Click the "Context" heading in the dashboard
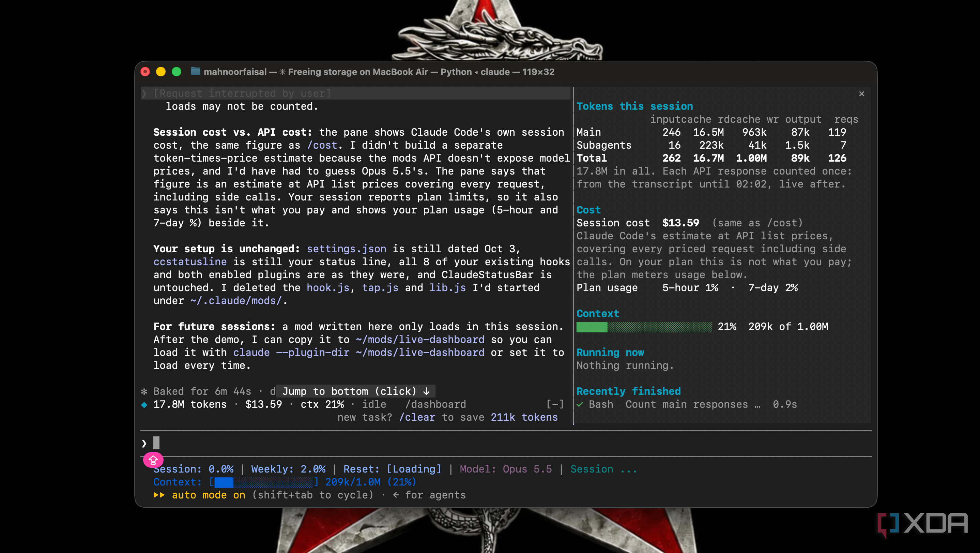This screenshot has width=980, height=553. 598,314
